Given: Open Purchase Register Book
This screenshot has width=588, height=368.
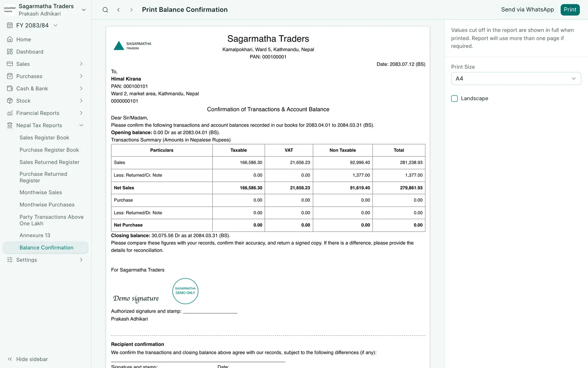Looking at the screenshot, I should (x=49, y=150).
